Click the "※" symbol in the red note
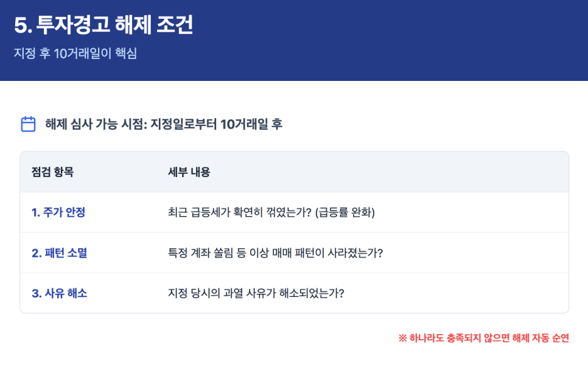The width and height of the screenshot is (588, 373). (402, 338)
